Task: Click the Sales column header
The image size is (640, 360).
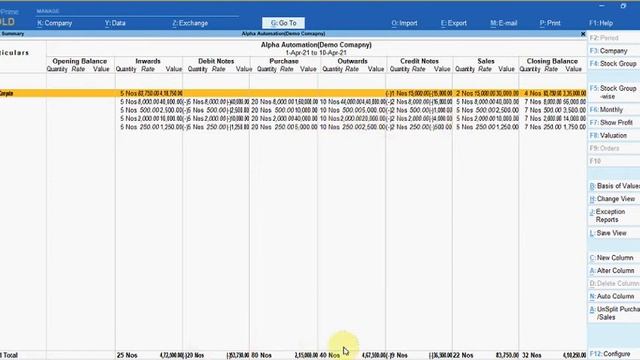Action: 486,61
